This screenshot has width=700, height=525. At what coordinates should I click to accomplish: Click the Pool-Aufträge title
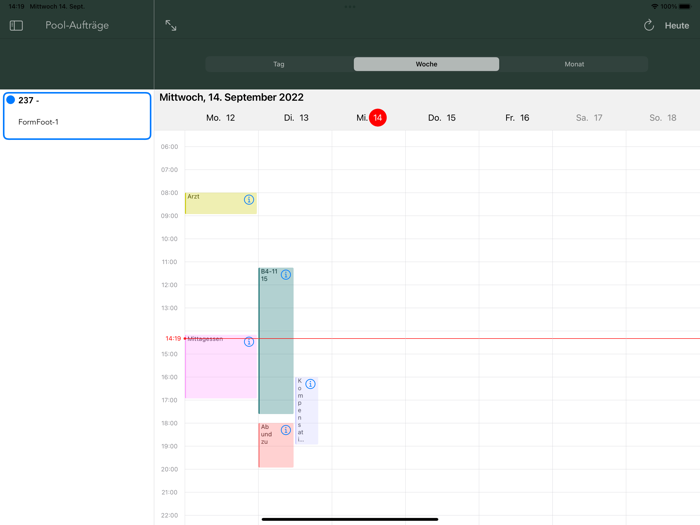[x=77, y=25]
